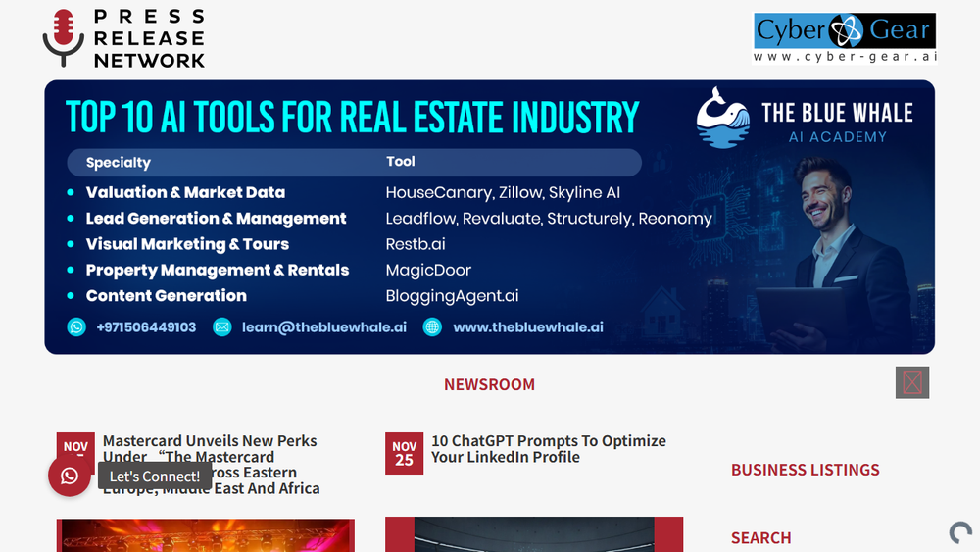The image size is (980, 552).
Task: Open the Mastercard article concert thumbnail
Action: [206, 535]
